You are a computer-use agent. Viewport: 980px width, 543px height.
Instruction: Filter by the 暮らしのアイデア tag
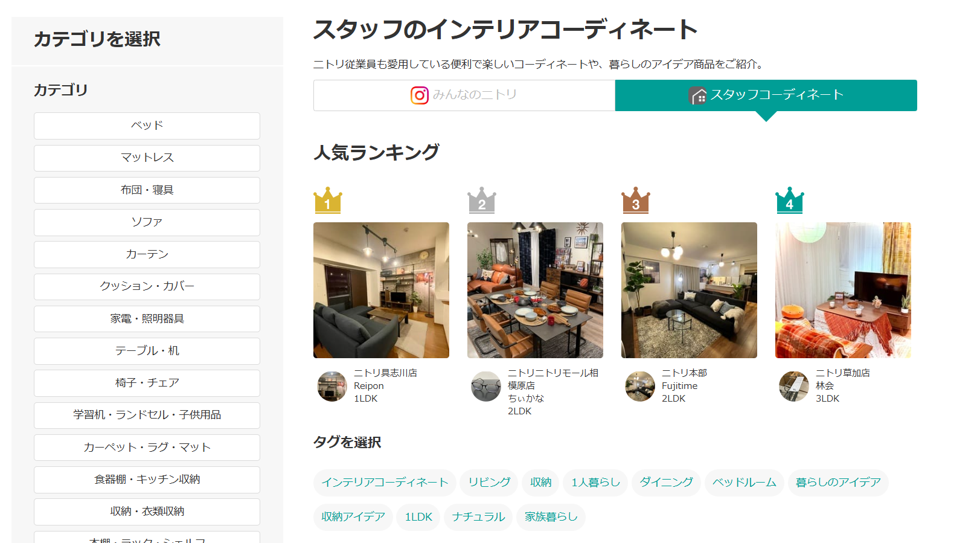[838, 483]
